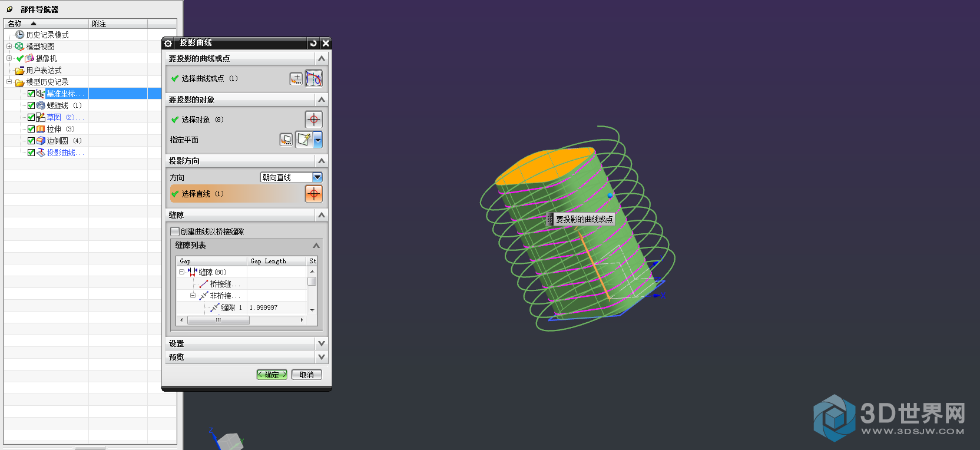
Task: Uncheck the 投影曲线 feature checkbox
Action: [x=31, y=153]
